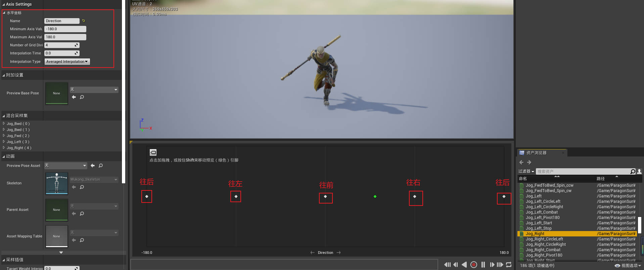The width and height of the screenshot is (644, 270).
Task: Expand advanced options arrow under Asset Mapping Table
Action: pyautogui.click(x=61, y=252)
